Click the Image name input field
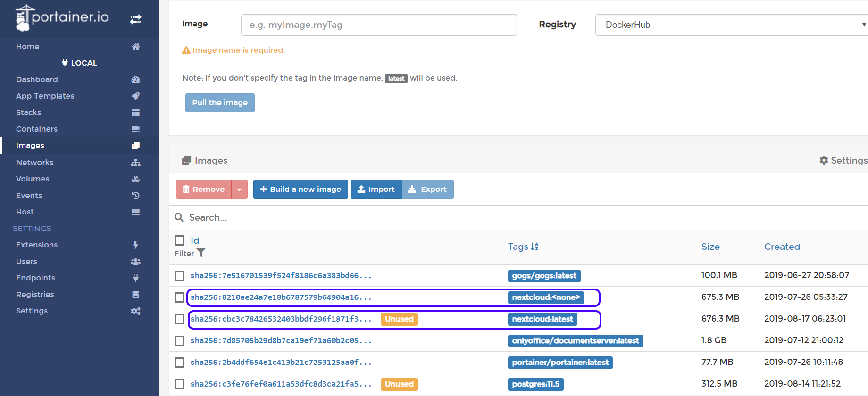Screen dimensions: 868x396 (379, 25)
